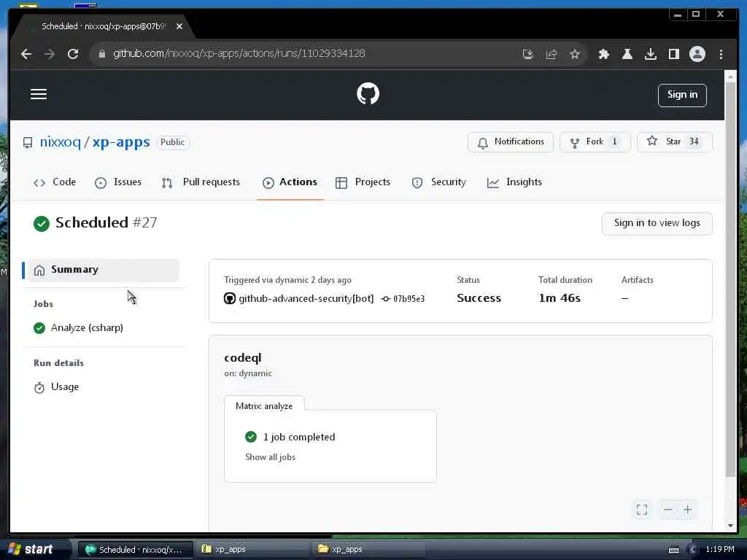Bookmark page with star icon

tap(575, 54)
